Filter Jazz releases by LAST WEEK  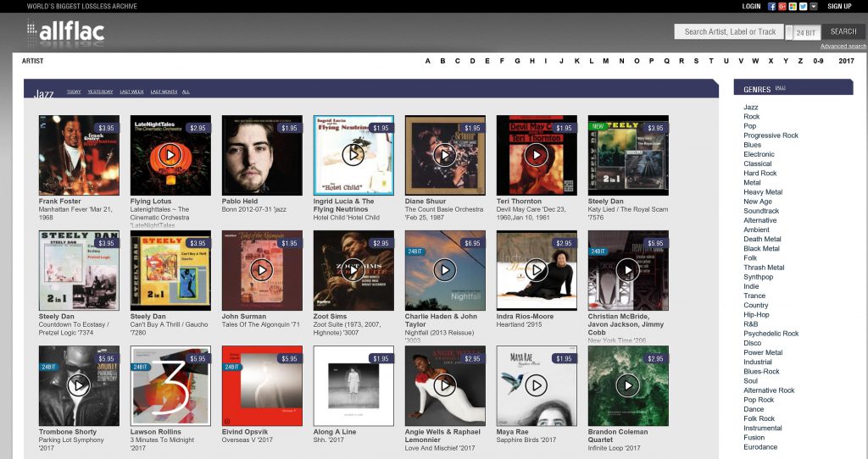[131, 91]
